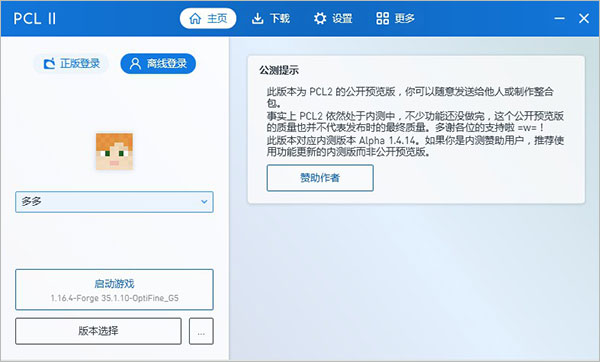Open the 主页 home tab
600x362 pixels.
click(x=208, y=18)
